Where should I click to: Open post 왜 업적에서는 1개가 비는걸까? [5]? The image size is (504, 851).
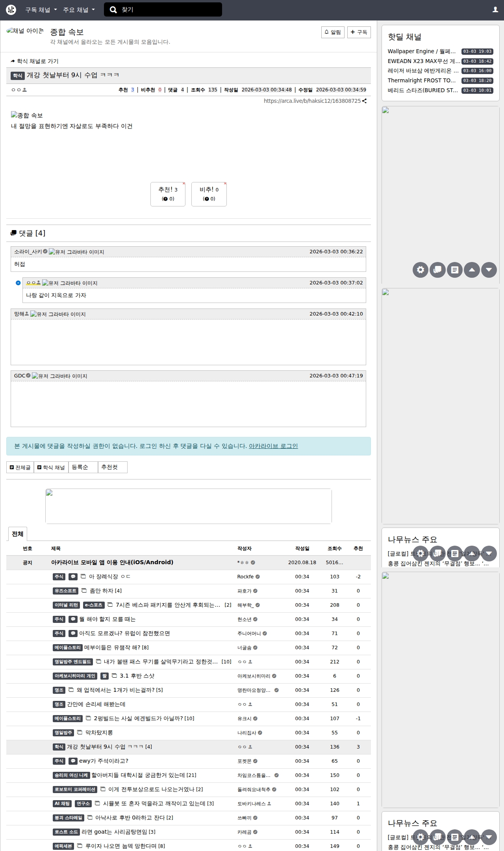coord(120,690)
